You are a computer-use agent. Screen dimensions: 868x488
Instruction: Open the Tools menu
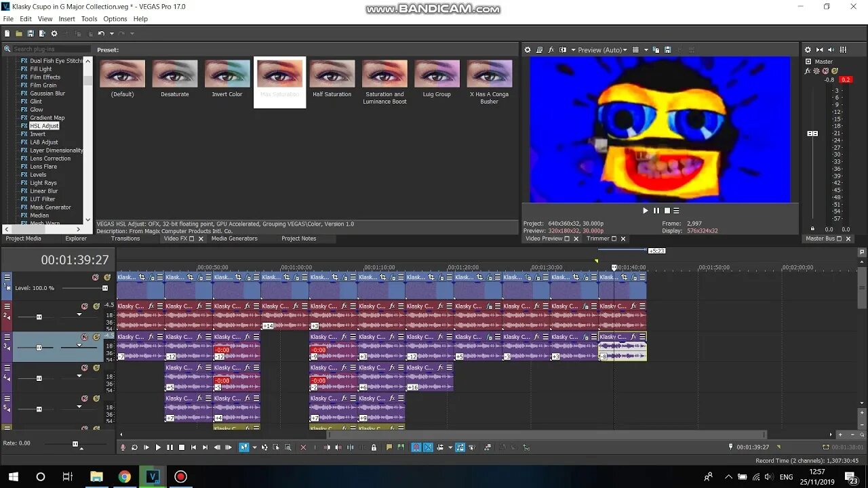pyautogui.click(x=89, y=19)
